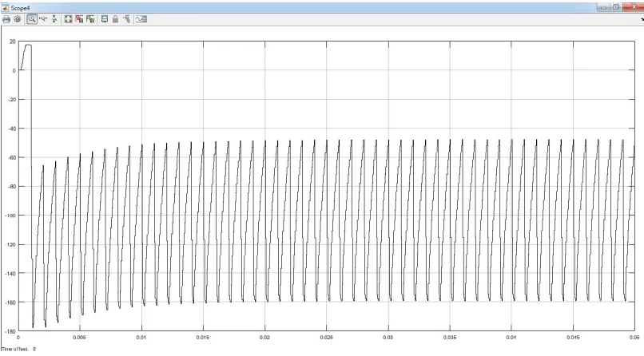Viewport: 644px width, 356px height.
Task: Print the scope plot using printer icon
Action: pos(6,19)
